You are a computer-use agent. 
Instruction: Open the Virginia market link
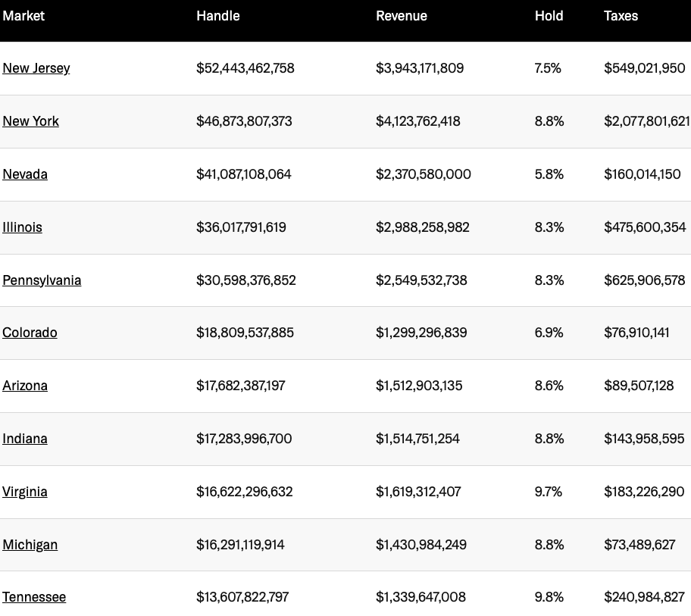coord(25,492)
